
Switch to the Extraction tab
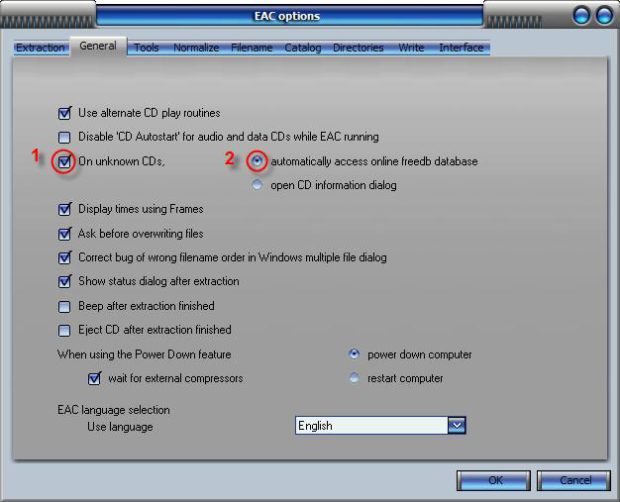[40, 48]
